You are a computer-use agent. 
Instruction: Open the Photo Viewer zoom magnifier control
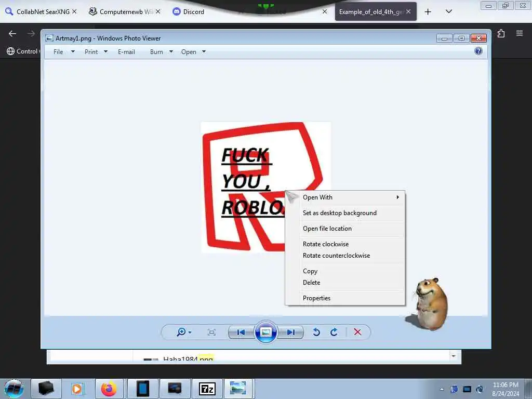[183, 332]
